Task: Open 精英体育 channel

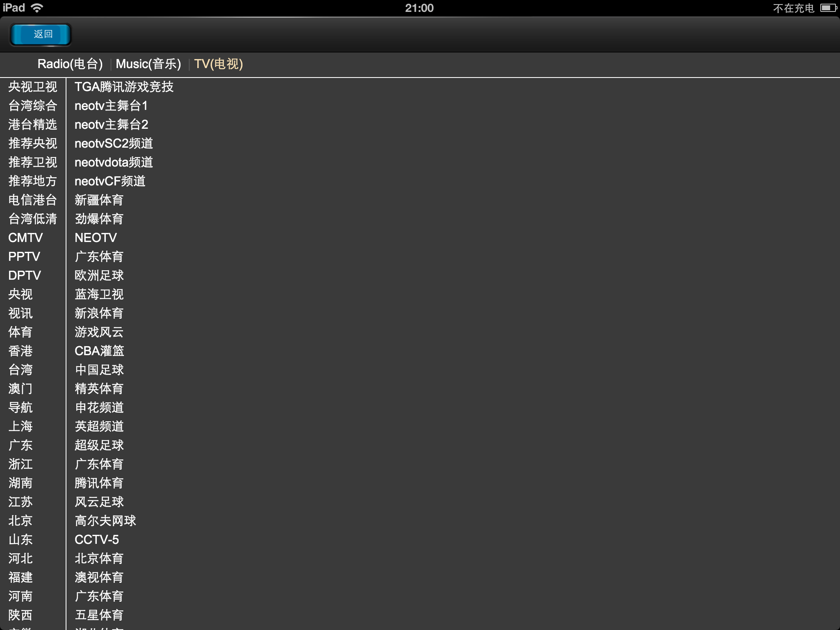Action: tap(99, 389)
